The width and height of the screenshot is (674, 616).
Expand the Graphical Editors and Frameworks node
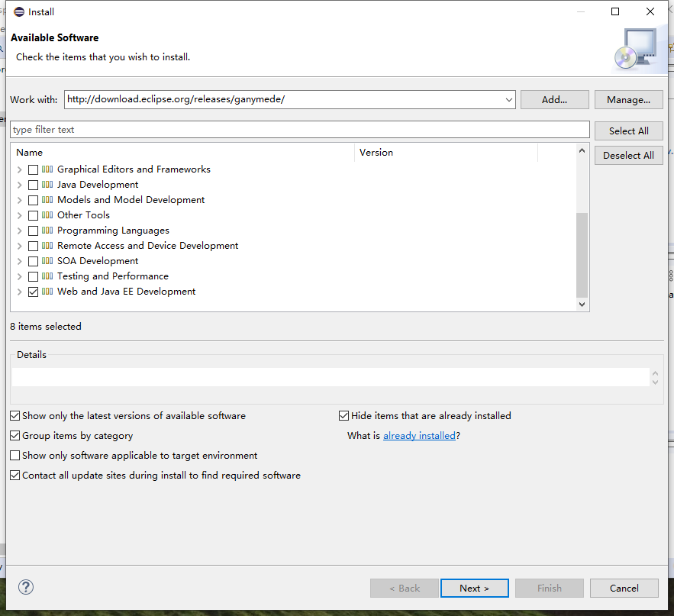coord(19,169)
